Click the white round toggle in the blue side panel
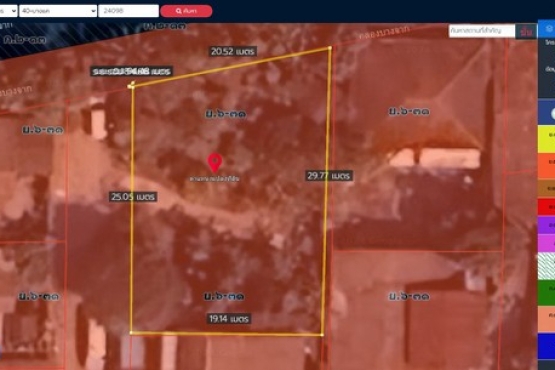555x370 pixels. [x=553, y=114]
